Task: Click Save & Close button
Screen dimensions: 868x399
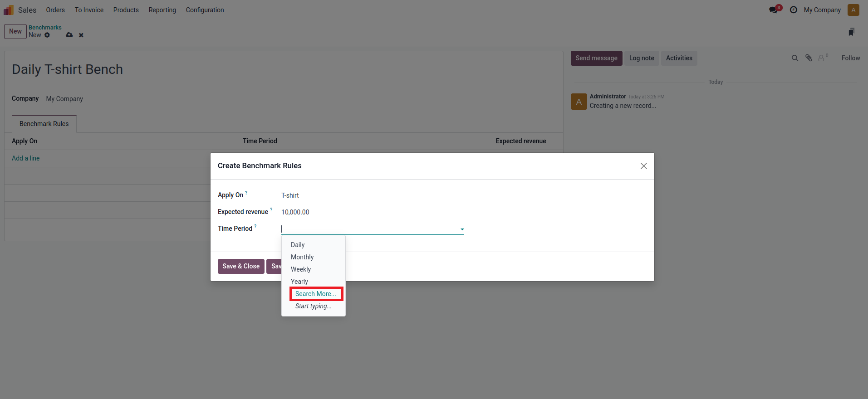Action: pyautogui.click(x=241, y=266)
